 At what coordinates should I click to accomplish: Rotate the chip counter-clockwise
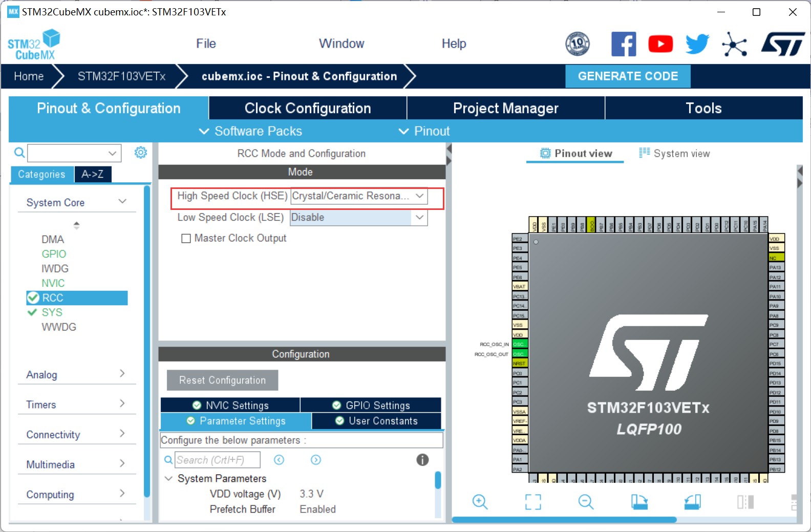(693, 502)
